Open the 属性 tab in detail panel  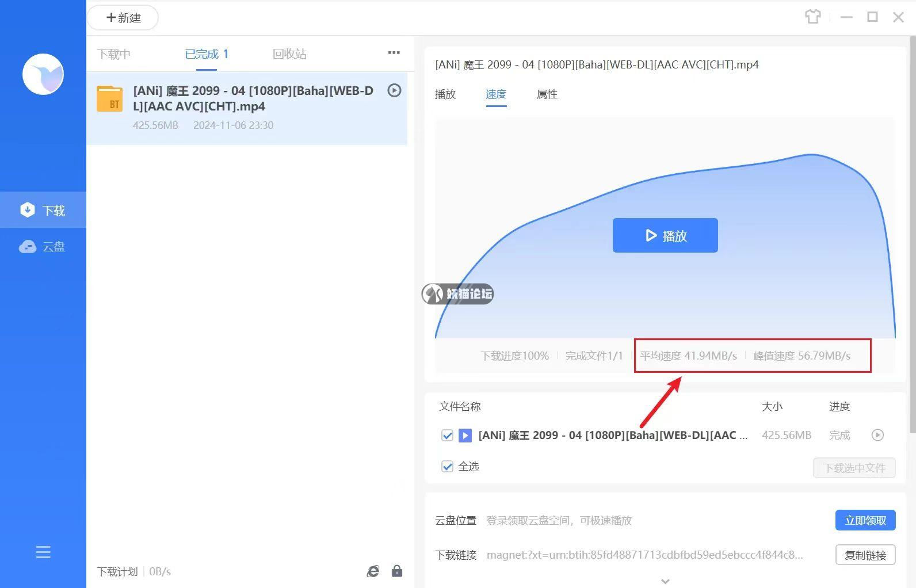547,94
